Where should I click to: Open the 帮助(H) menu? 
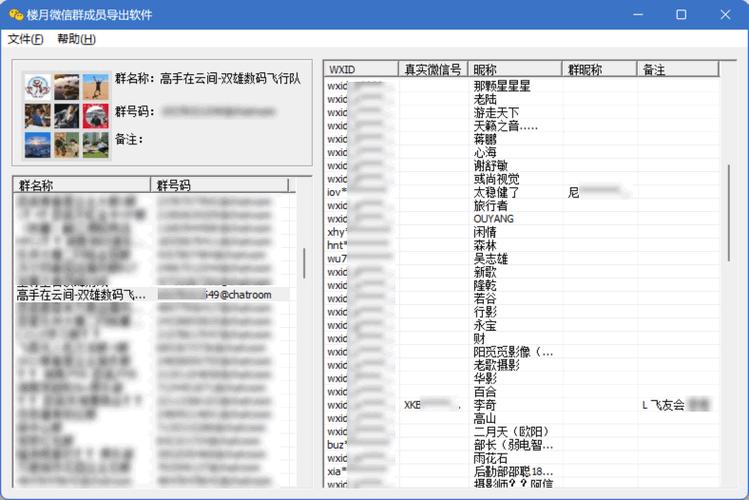pyautogui.click(x=76, y=39)
